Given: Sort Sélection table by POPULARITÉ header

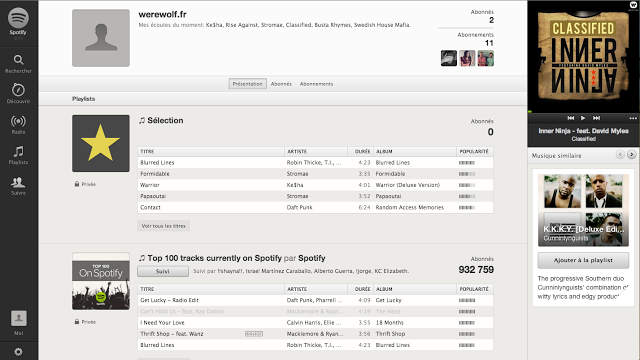Looking at the screenshot, I should pos(475,151).
